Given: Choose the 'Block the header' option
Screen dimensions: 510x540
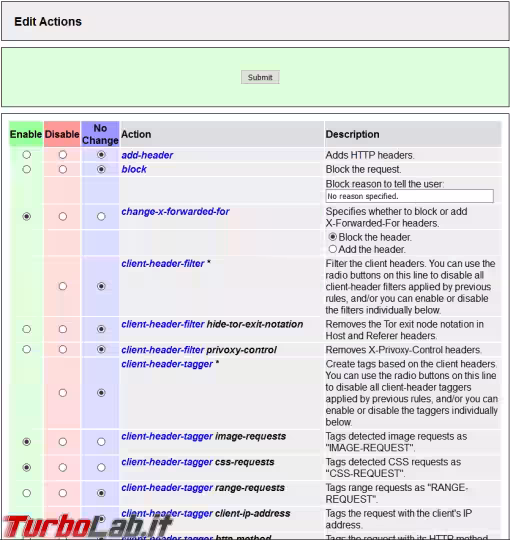Looking at the screenshot, I should (333, 237).
